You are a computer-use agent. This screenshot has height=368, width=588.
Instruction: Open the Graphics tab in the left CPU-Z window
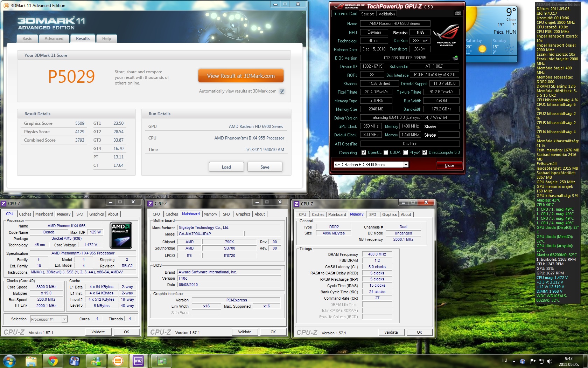pos(97,214)
